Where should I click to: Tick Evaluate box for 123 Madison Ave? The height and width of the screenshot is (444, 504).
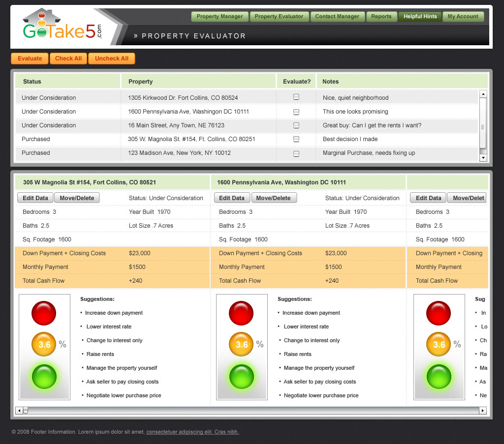(x=296, y=153)
